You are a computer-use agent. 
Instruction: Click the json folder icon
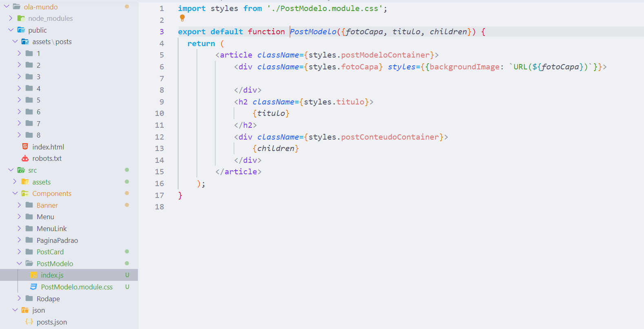tap(25, 310)
